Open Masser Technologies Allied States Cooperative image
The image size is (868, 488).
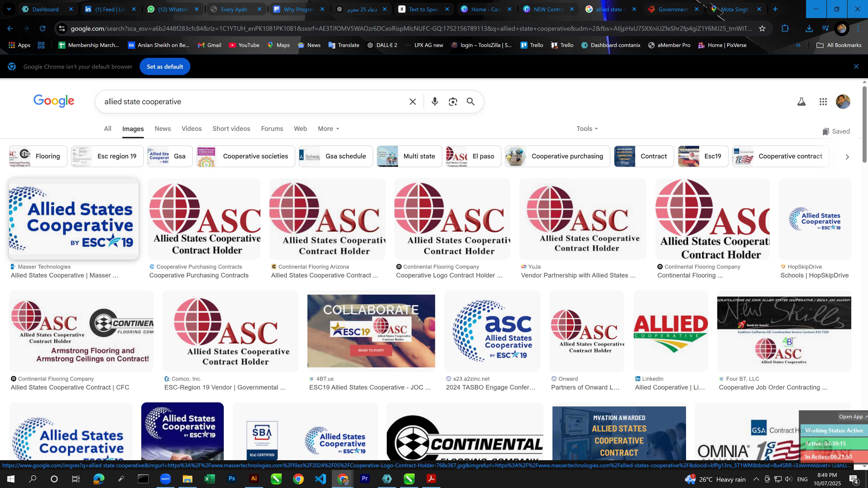point(74,219)
